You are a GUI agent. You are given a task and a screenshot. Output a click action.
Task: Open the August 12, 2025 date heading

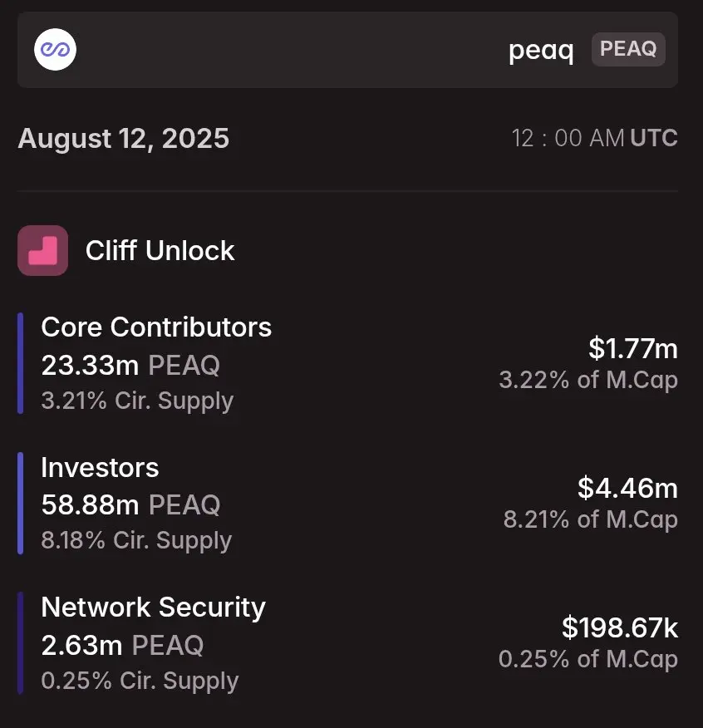coord(124,138)
